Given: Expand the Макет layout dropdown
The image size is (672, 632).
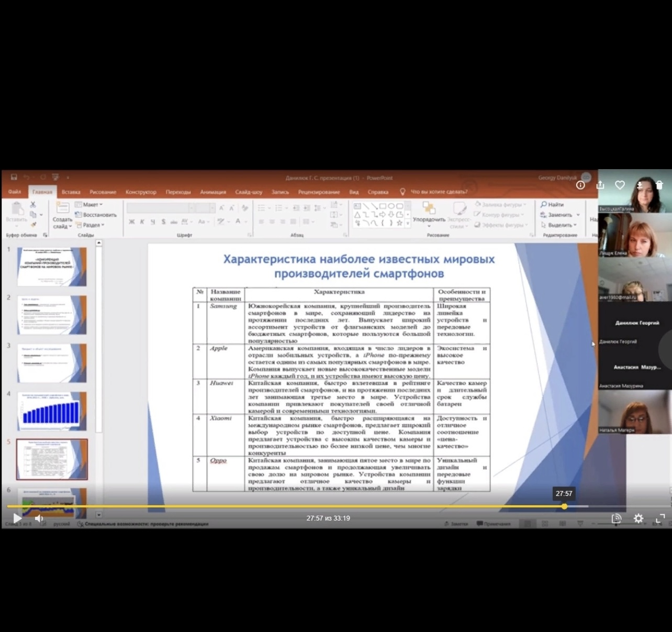Looking at the screenshot, I should click(89, 205).
